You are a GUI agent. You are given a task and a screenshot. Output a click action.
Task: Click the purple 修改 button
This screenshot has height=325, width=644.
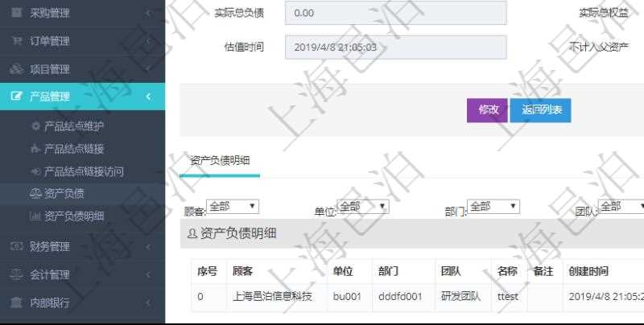click(487, 110)
